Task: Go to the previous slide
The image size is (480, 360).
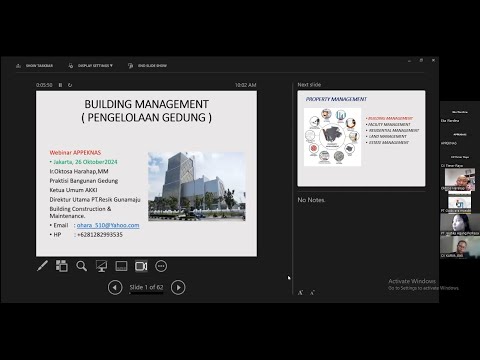Action: click(x=115, y=287)
